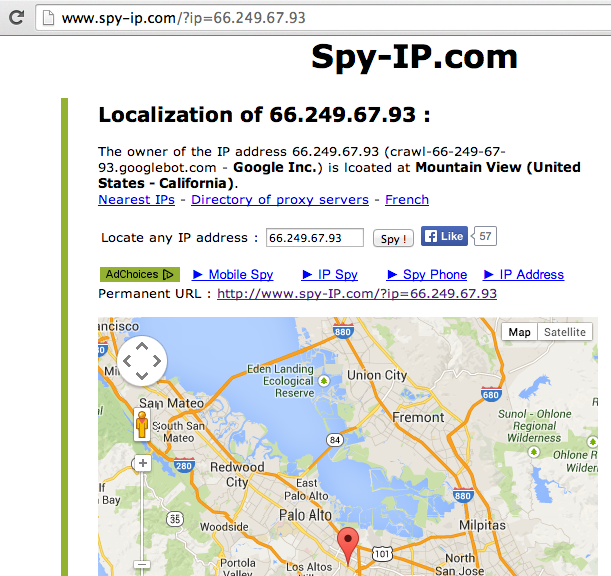Open the Permanent URL link

pyautogui.click(x=357, y=293)
